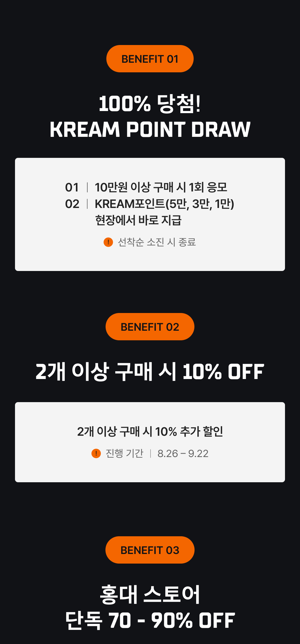Click the BENEFIT 01 orange badge
The image size is (300, 644).
(x=150, y=59)
